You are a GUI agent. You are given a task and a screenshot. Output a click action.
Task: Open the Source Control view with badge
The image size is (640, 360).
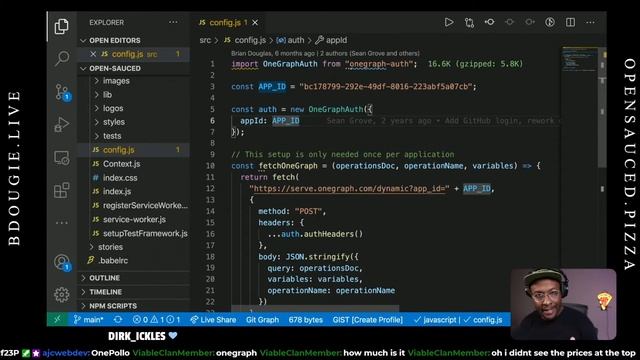[62, 92]
